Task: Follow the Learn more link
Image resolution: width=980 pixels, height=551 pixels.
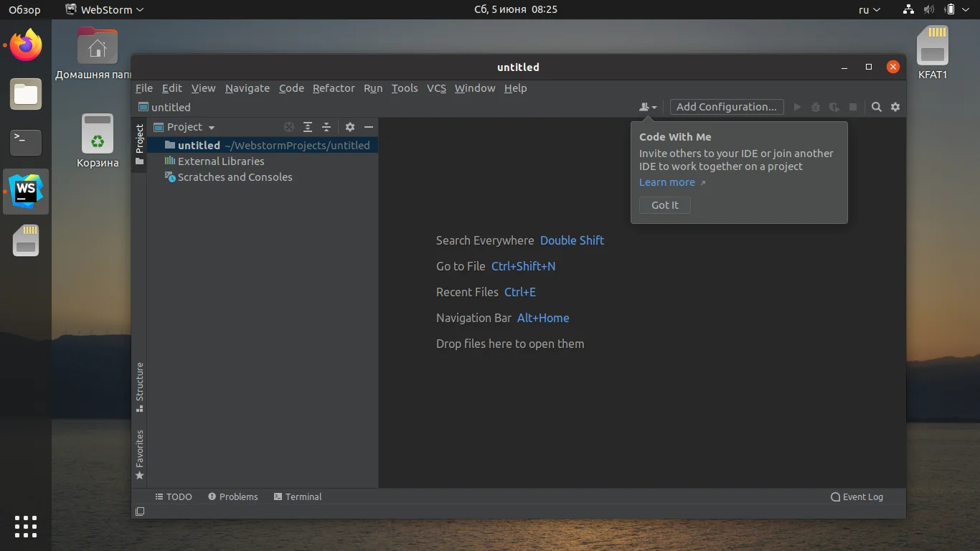Action: pos(666,182)
